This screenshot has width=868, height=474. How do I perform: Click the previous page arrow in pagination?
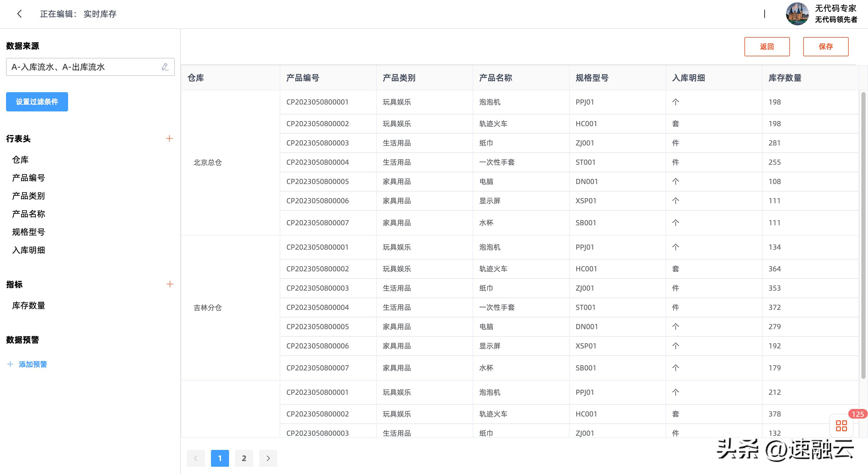click(196, 458)
